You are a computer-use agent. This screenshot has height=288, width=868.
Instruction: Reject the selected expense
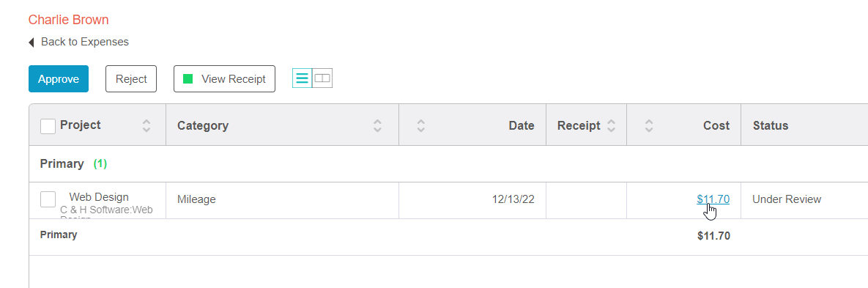coord(131,79)
